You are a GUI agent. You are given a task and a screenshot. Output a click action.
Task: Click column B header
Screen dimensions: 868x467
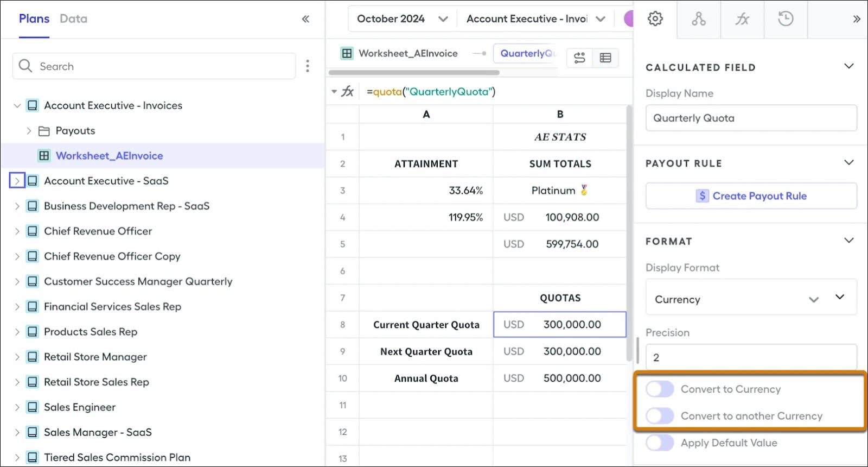pos(560,115)
